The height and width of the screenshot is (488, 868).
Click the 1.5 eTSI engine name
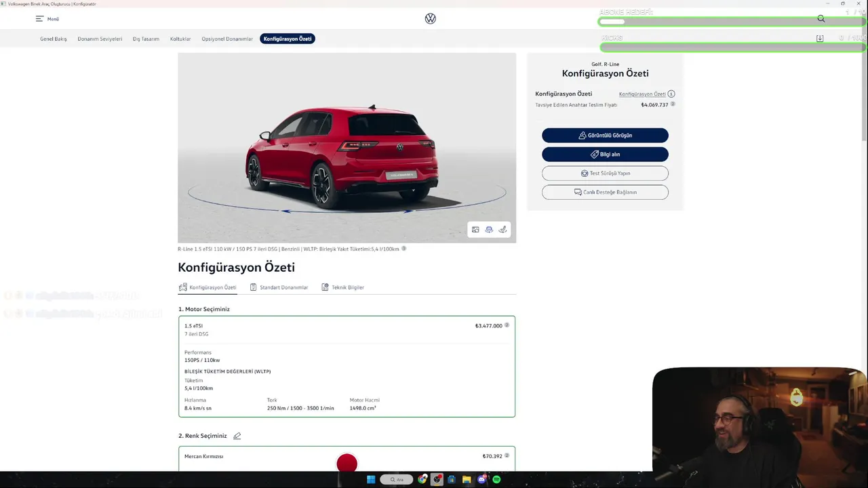point(193,326)
